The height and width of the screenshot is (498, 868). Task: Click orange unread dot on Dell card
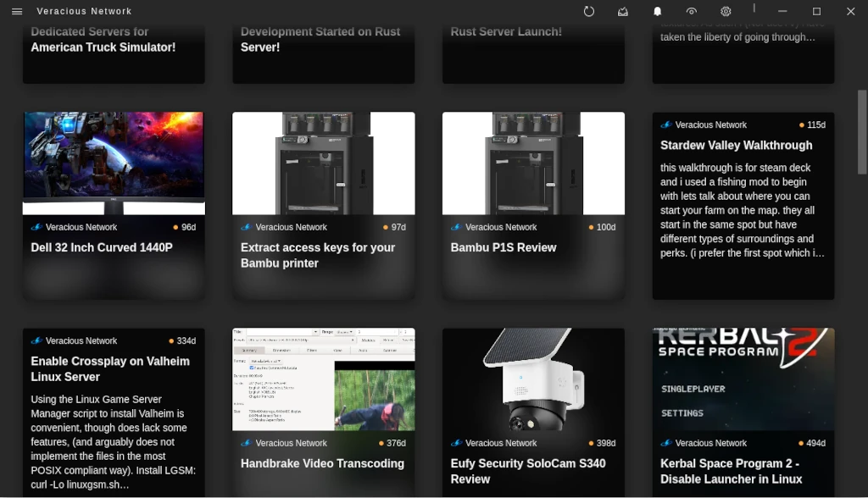click(175, 228)
